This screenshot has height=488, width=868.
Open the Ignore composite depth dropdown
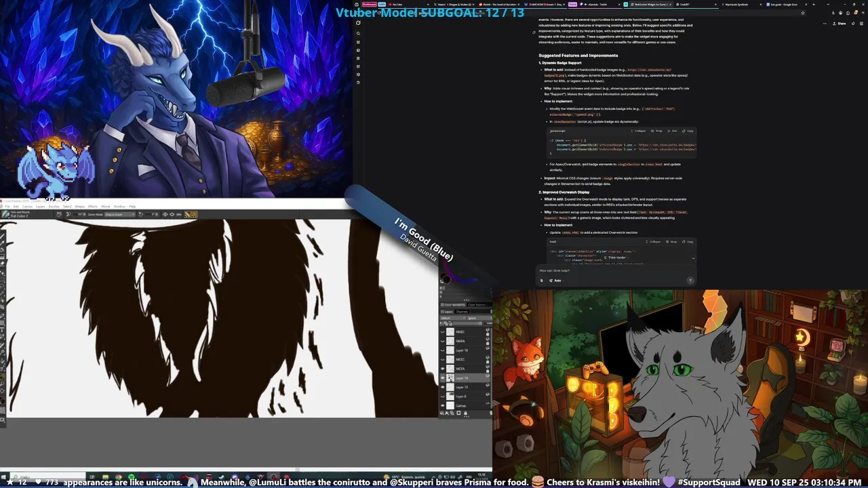pyautogui.click(x=479, y=318)
